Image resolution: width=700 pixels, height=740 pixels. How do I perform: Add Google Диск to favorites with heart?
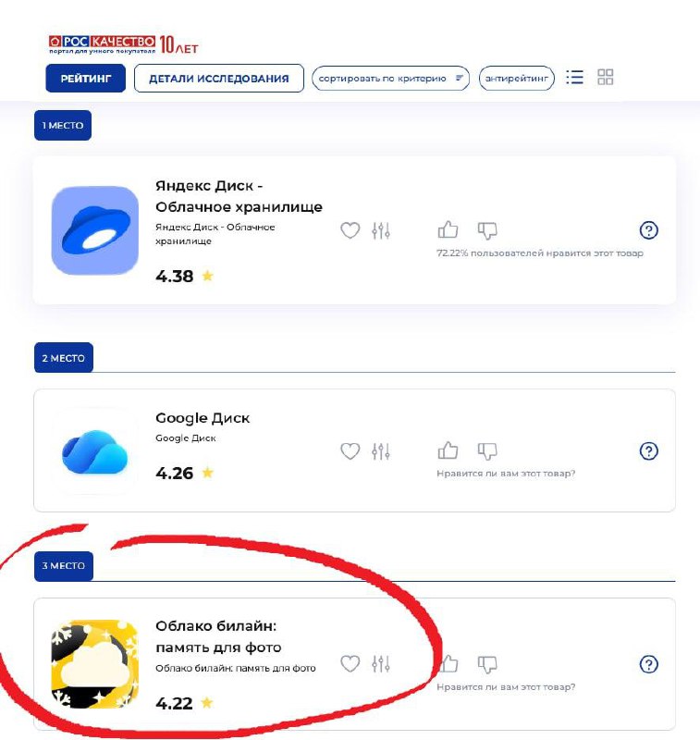[350, 451]
